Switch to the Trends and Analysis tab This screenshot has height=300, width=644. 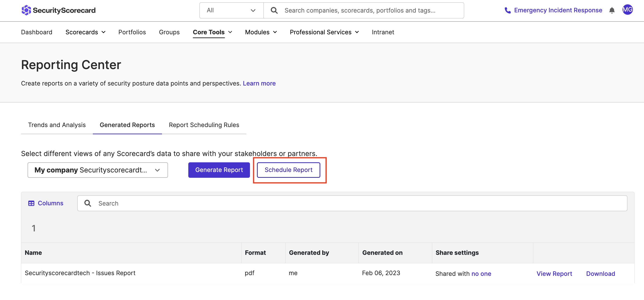coord(57,125)
